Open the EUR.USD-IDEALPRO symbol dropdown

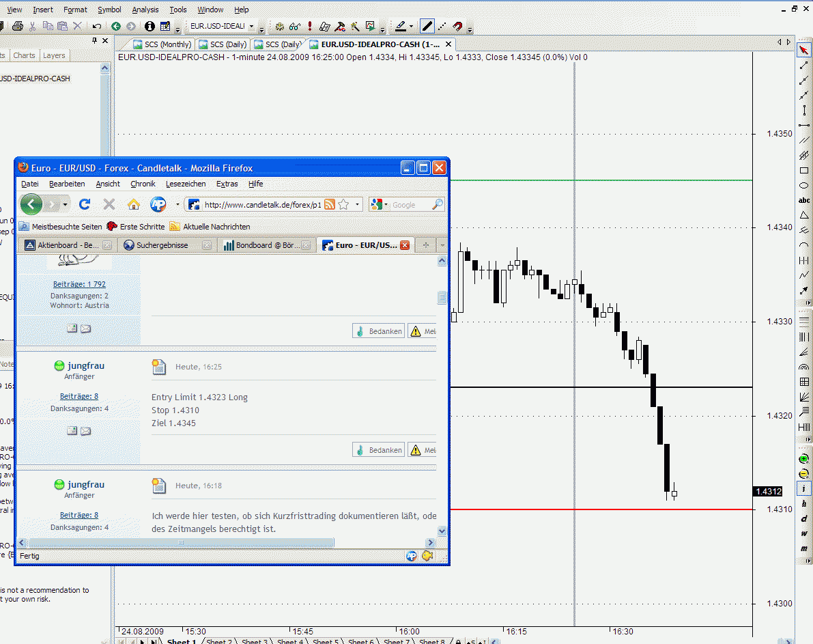(251, 26)
